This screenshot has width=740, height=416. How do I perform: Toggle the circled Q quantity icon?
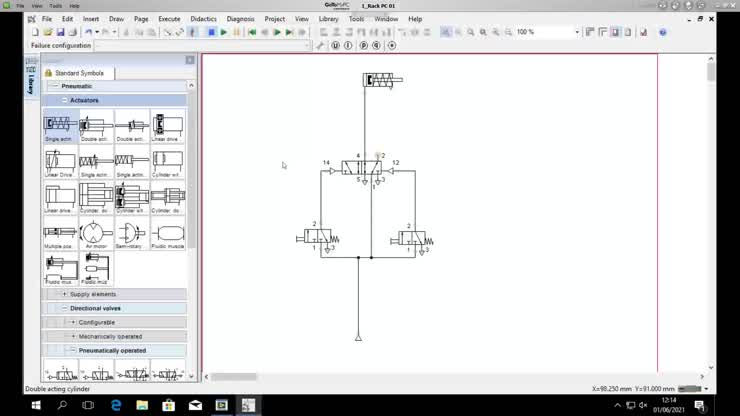(x=376, y=45)
